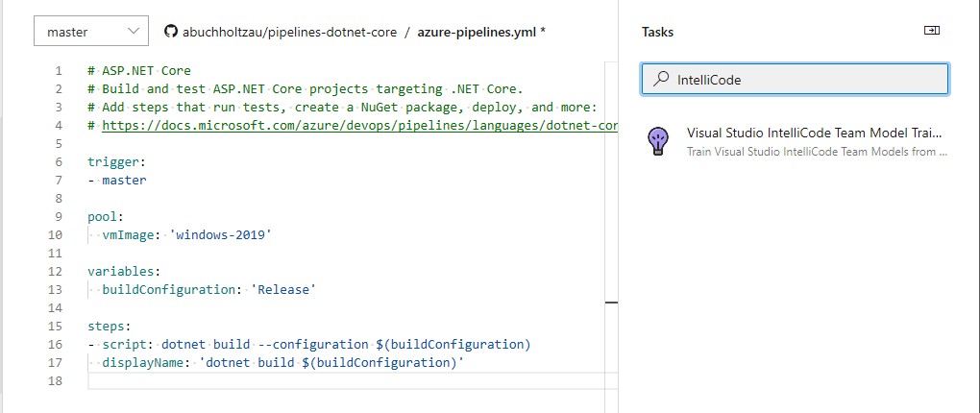Click the displayName line 17
This screenshot has width=980, height=413.
(x=282, y=362)
